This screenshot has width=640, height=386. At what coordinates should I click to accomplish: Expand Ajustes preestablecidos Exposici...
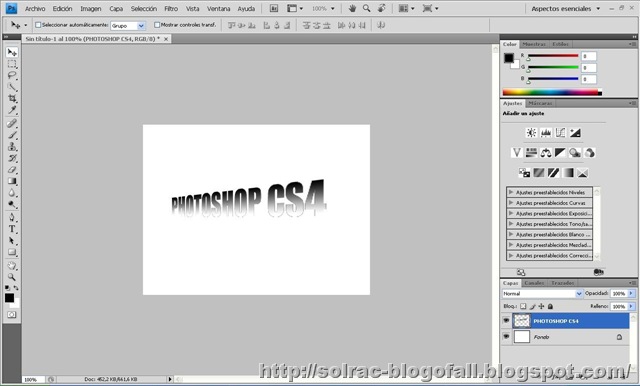click(x=511, y=213)
